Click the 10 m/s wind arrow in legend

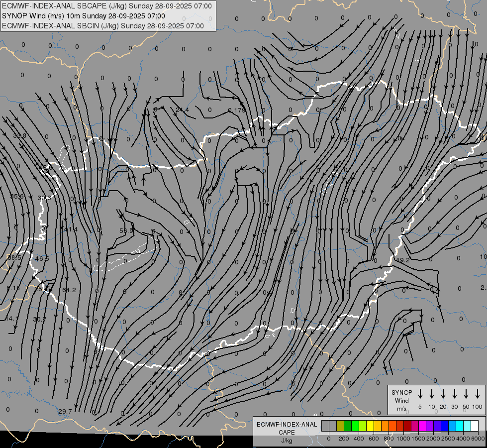pyautogui.click(x=431, y=394)
